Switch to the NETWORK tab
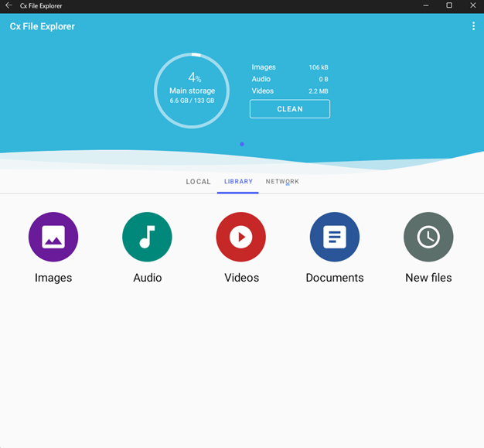This screenshot has width=484, height=448. tap(282, 182)
